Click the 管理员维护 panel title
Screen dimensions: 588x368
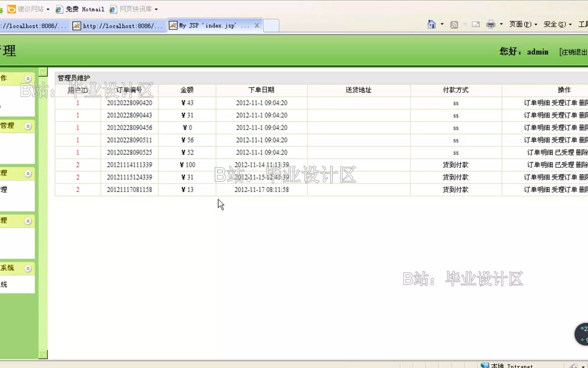[74, 78]
